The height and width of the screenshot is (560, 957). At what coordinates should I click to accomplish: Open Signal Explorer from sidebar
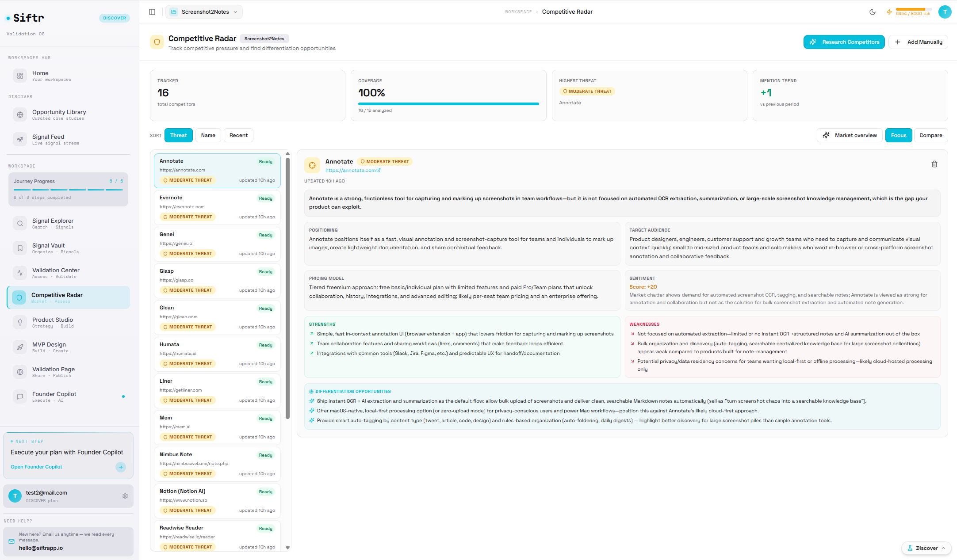pos(53,223)
